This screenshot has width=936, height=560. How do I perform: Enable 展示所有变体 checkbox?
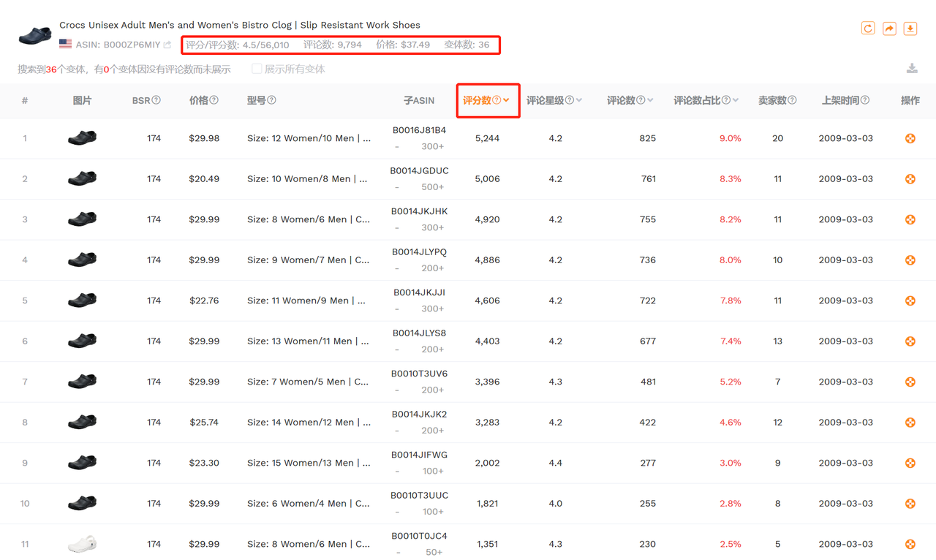(257, 69)
